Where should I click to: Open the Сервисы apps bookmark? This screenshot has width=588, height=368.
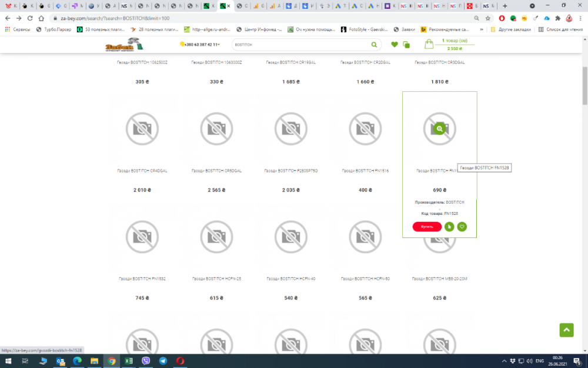18,29
